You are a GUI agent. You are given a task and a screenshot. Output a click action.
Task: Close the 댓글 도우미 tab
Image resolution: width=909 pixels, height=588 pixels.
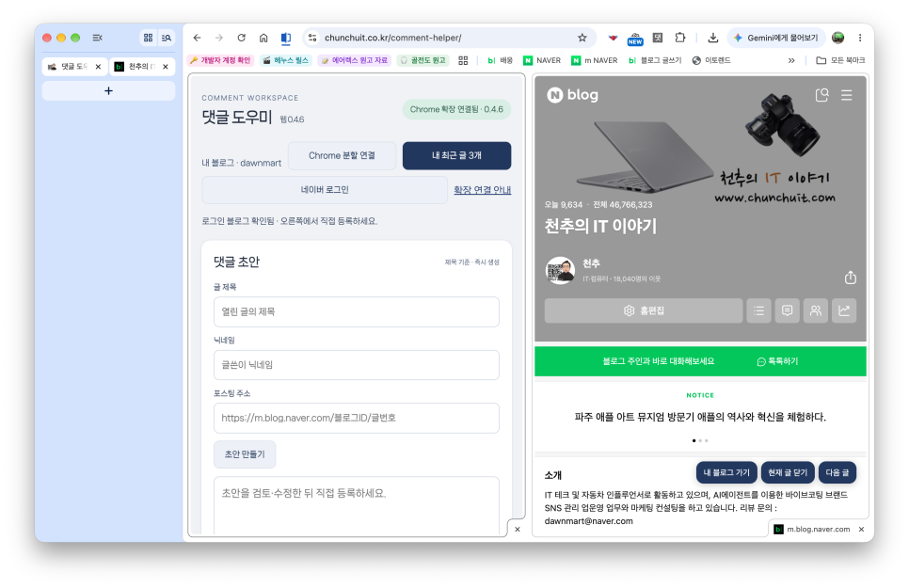point(98,67)
